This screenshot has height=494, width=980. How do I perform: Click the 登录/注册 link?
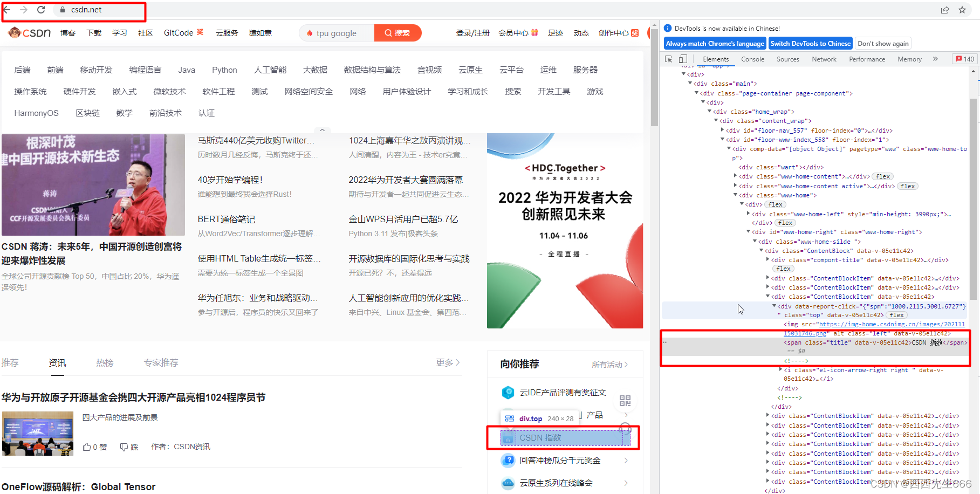[472, 33]
